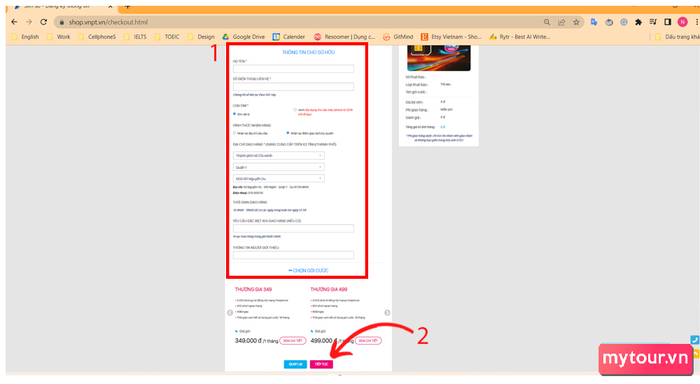Open the city dropdown Thành phố Hồ Chí Minh

coord(279,155)
